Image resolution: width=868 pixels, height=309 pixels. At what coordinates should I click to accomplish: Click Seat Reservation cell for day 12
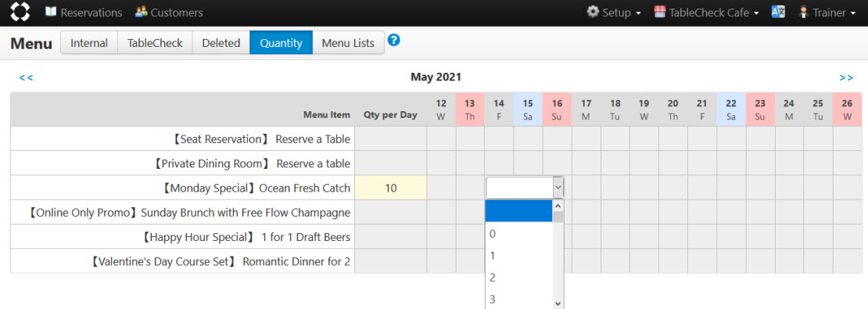[441, 139]
